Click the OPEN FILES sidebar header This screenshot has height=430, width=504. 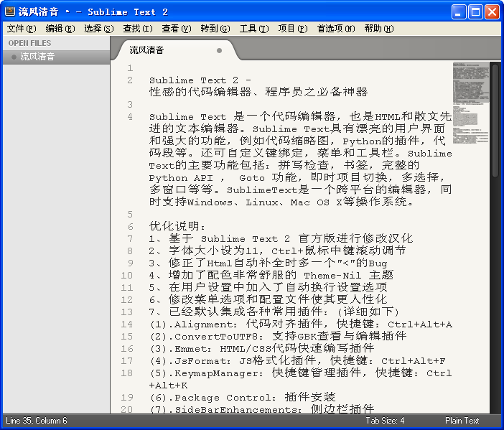(x=30, y=43)
